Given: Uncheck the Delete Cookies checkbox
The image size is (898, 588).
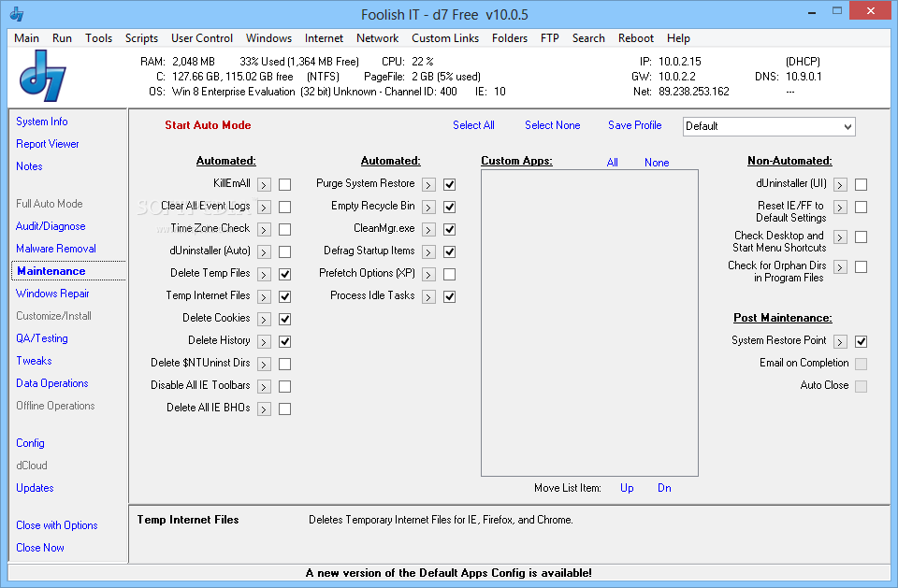Looking at the screenshot, I should click(x=284, y=319).
